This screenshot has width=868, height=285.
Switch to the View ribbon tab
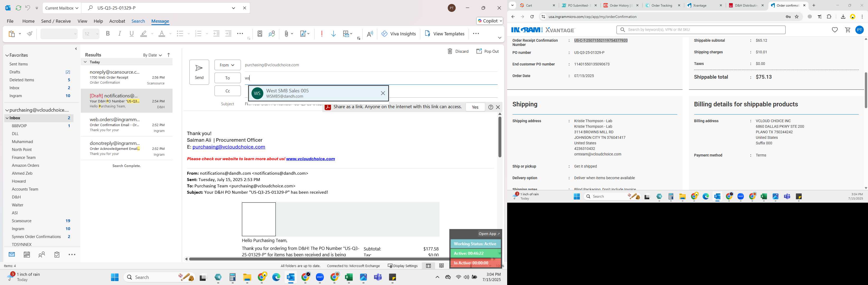click(x=82, y=21)
